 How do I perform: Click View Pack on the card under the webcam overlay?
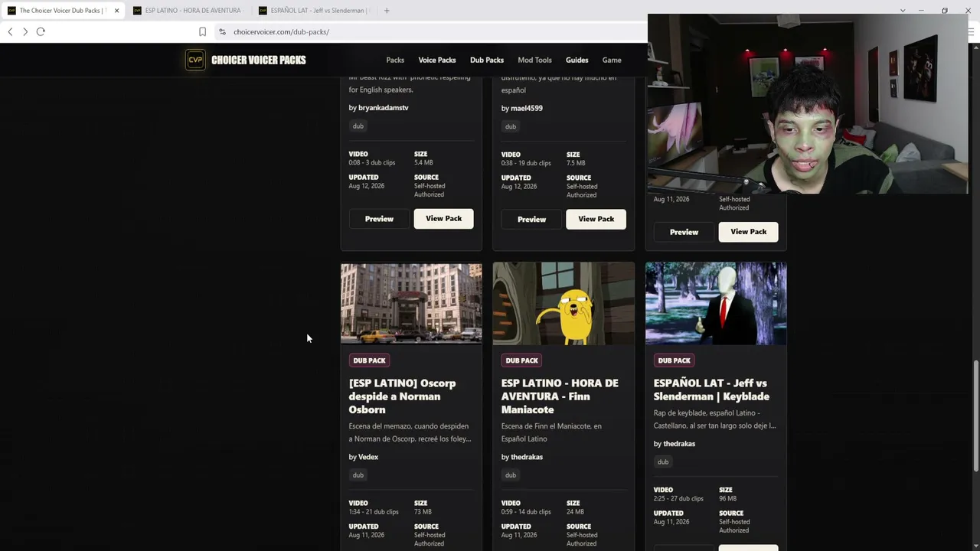point(748,232)
